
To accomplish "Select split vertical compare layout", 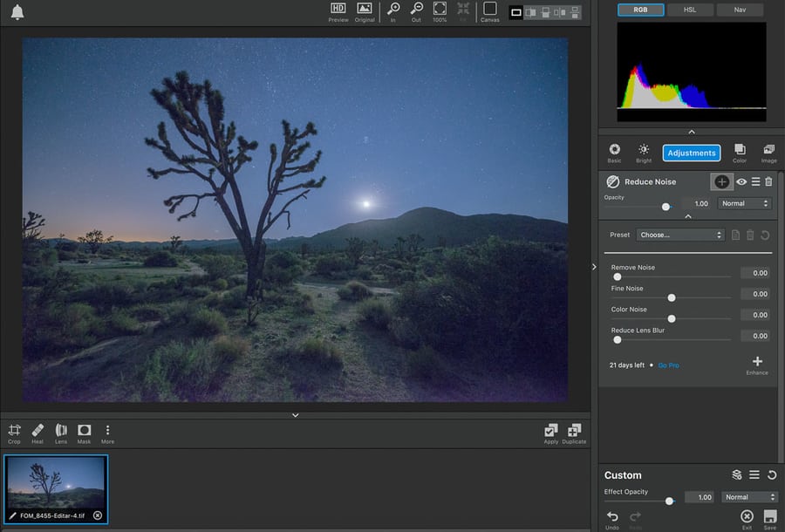I will pyautogui.click(x=560, y=12).
